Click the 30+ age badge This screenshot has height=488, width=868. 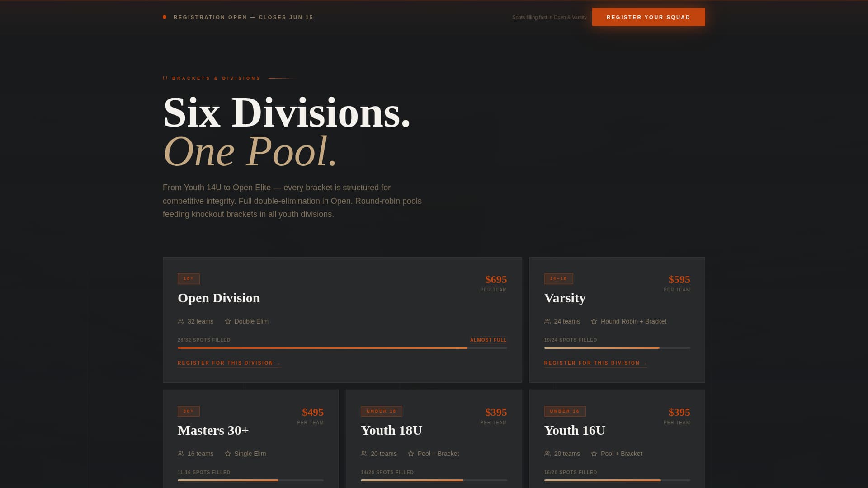[x=189, y=411]
